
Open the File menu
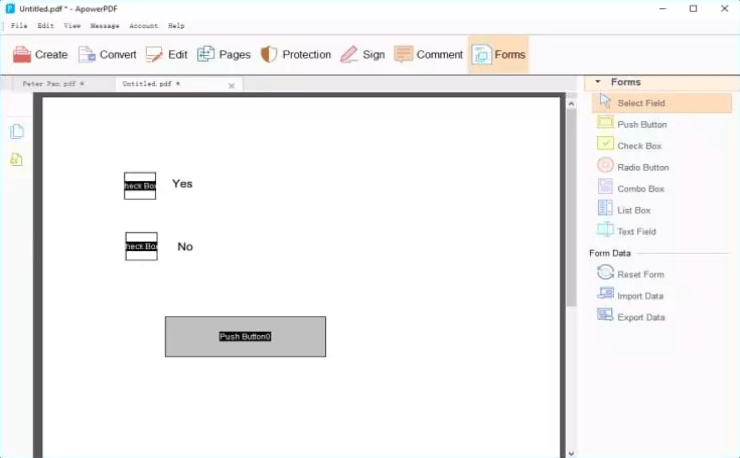tap(19, 26)
